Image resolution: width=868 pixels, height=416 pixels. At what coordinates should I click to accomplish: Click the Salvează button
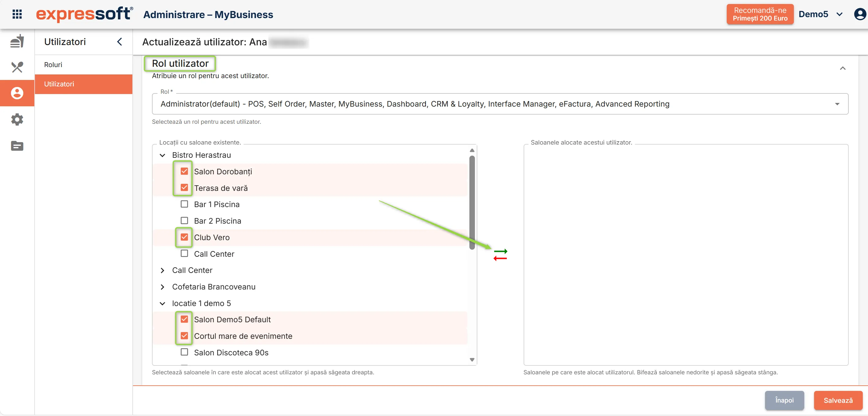click(838, 400)
